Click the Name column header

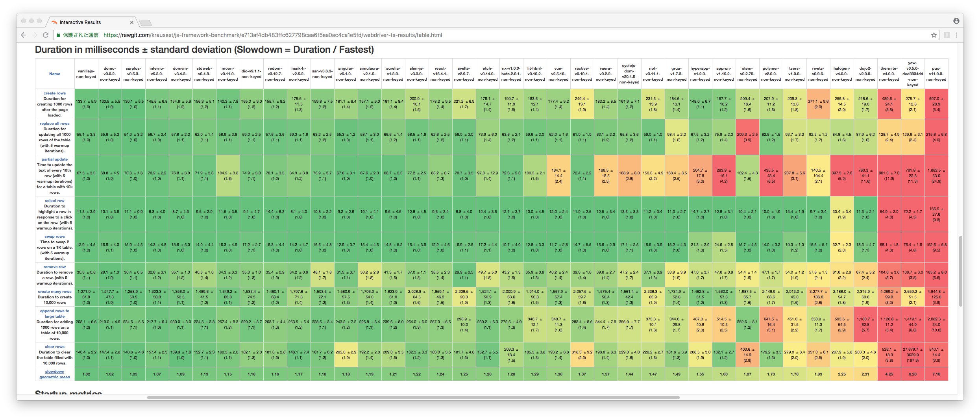point(55,74)
